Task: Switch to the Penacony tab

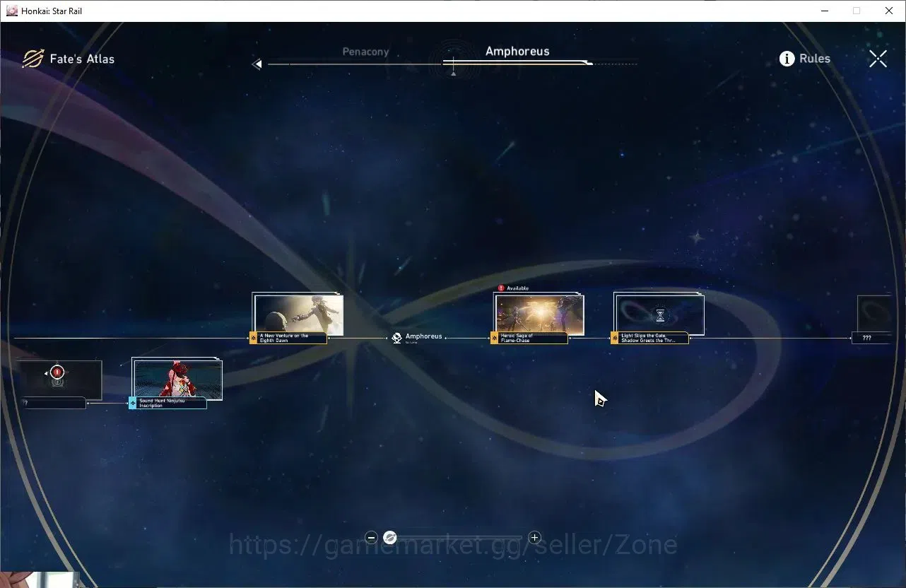Action: pos(365,52)
